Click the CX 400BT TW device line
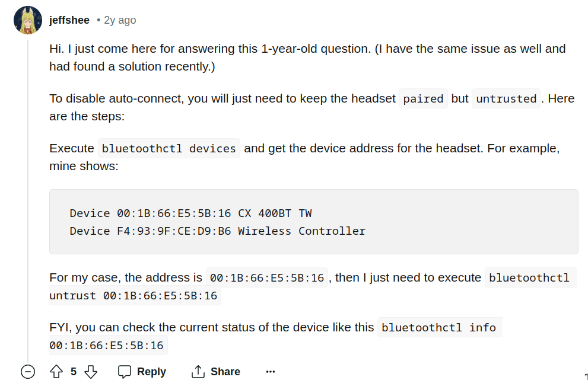The image size is (588, 380). (x=190, y=213)
